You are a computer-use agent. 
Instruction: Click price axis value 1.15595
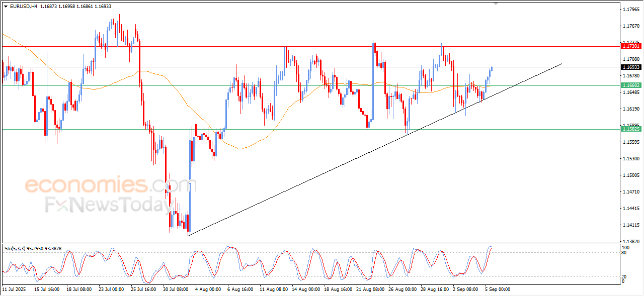pos(631,142)
